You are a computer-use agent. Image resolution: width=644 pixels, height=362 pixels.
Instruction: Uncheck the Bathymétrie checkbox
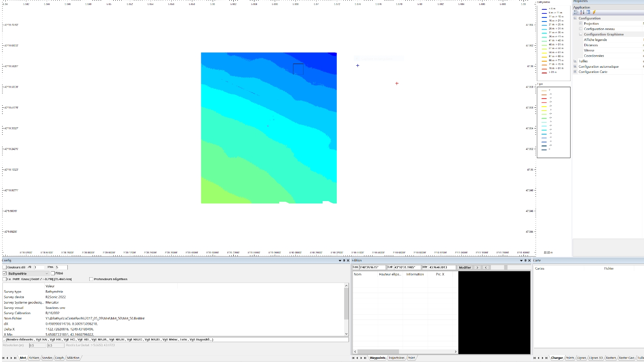pyautogui.click(x=4, y=274)
